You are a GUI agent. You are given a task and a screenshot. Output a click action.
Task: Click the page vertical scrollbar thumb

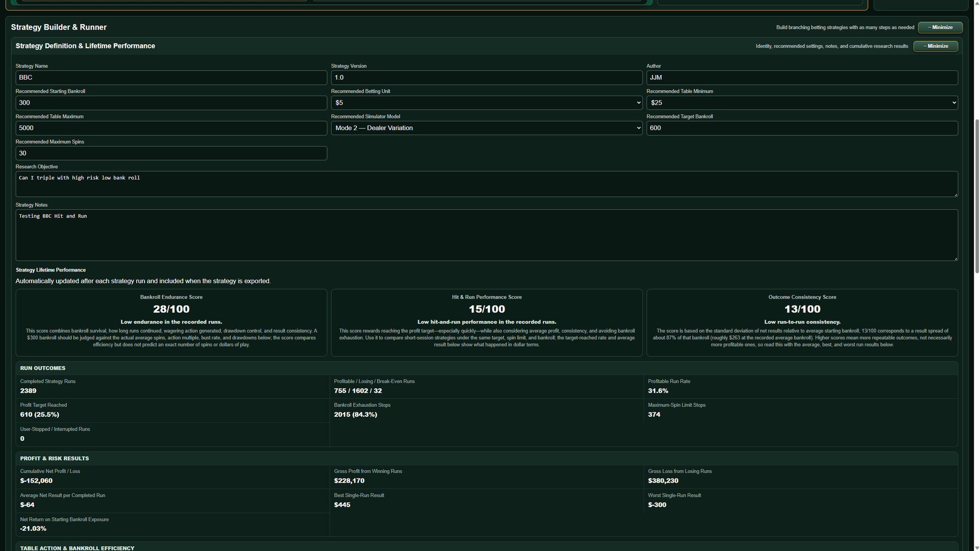(x=977, y=196)
